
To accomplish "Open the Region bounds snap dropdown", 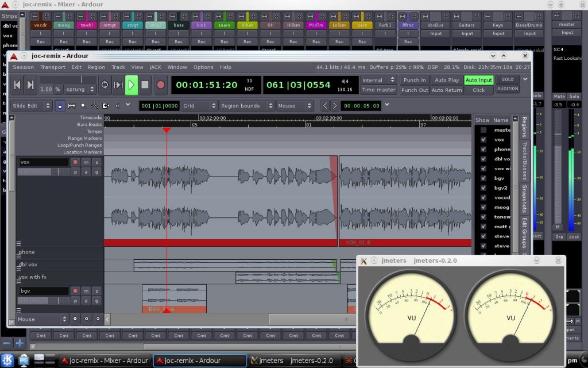I will coord(247,105).
